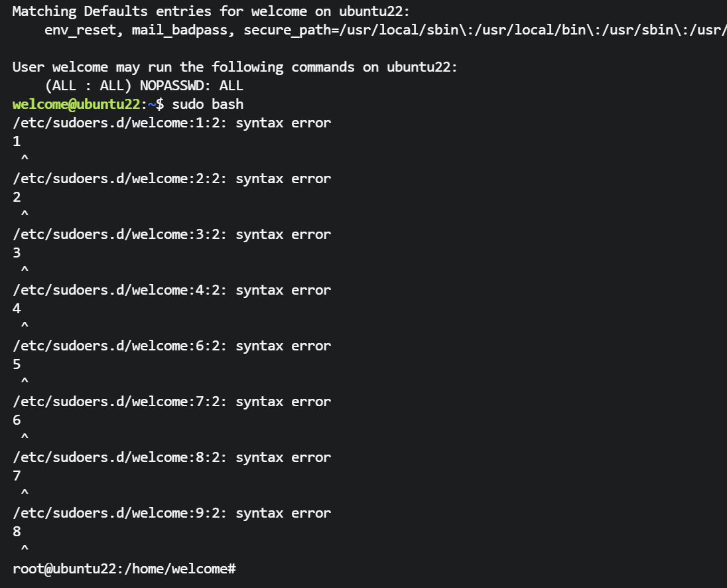Click the welcome:9:2 syntax error line

pos(172,513)
